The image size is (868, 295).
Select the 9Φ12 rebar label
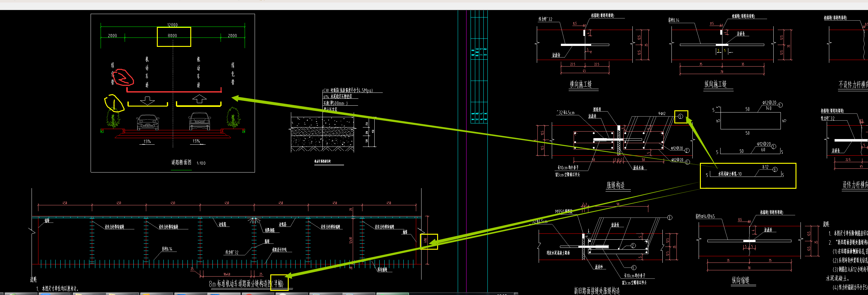click(662, 114)
